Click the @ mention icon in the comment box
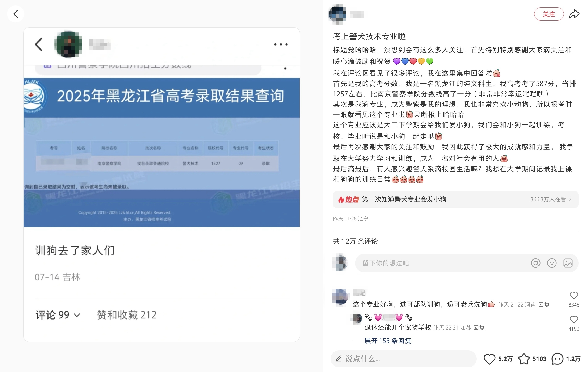 535,263
